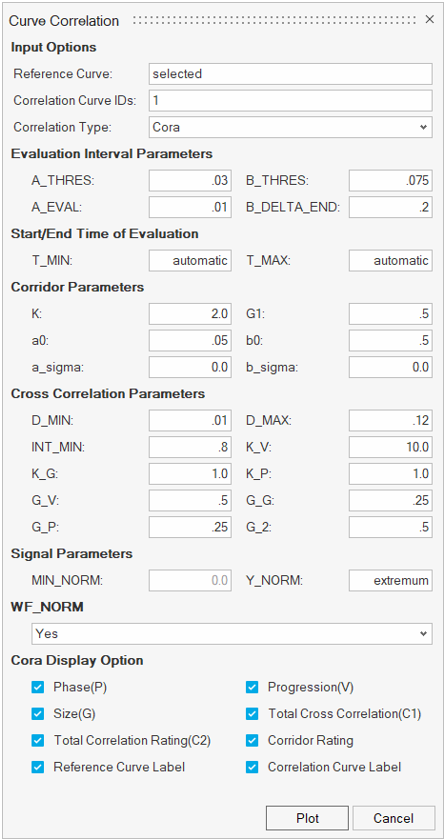
Task: Click the Cancel button
Action: point(394,818)
